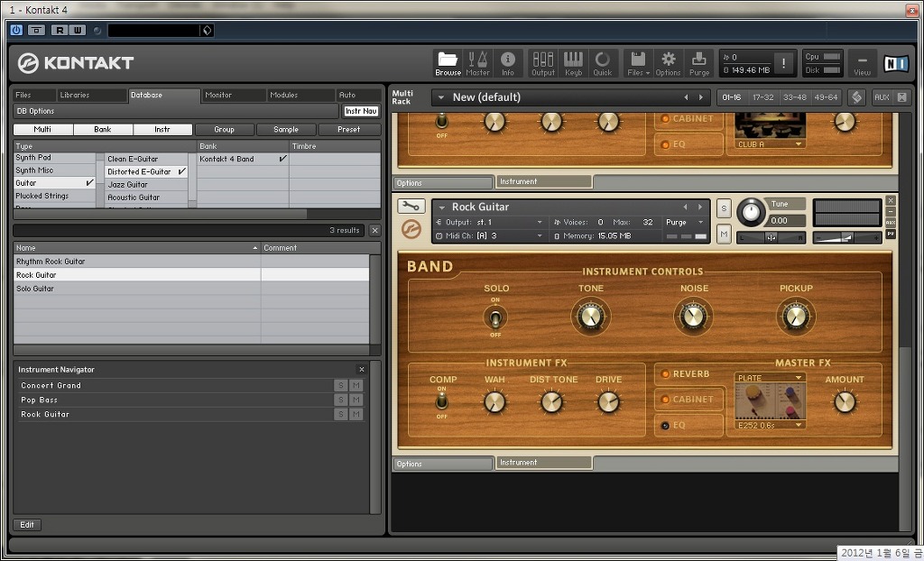Viewport: 924px width, 561px height.
Task: Toggle the Multi Rack workspace diamond icon
Action: coord(857,97)
